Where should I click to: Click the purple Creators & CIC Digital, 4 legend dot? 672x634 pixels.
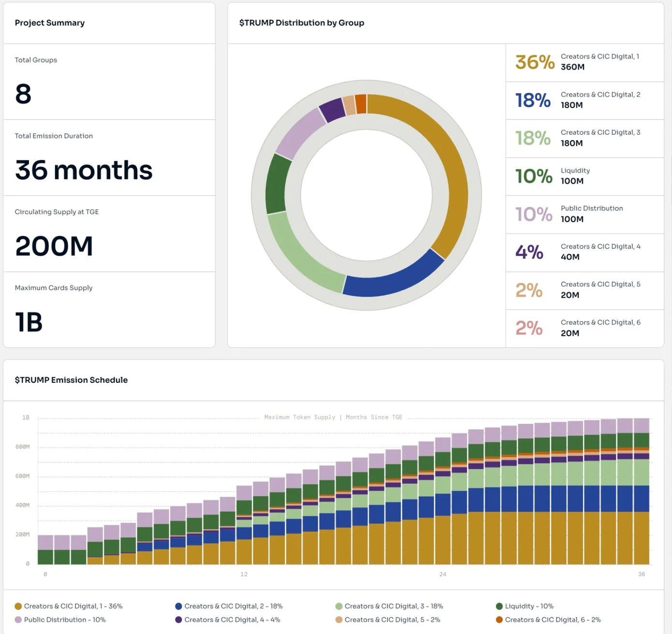178,620
